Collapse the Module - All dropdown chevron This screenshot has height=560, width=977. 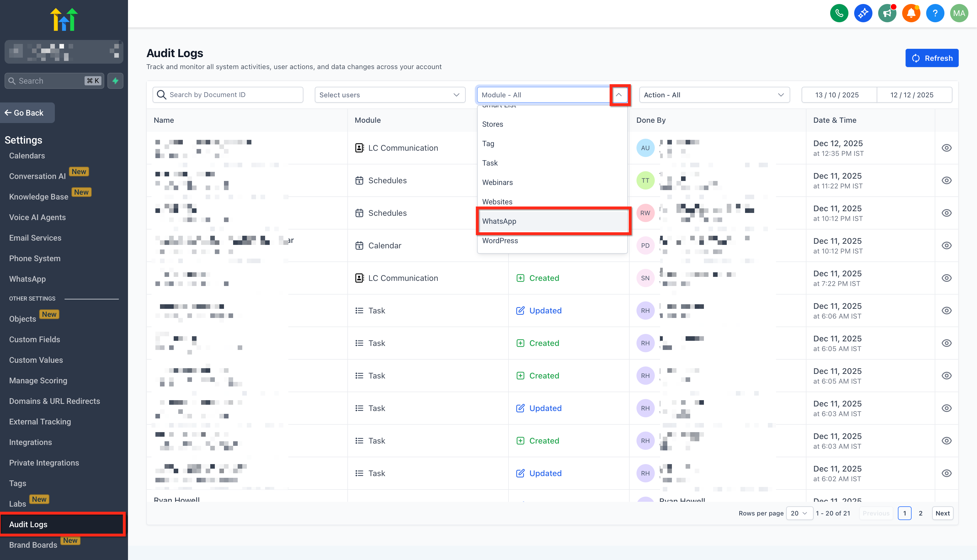coord(619,94)
